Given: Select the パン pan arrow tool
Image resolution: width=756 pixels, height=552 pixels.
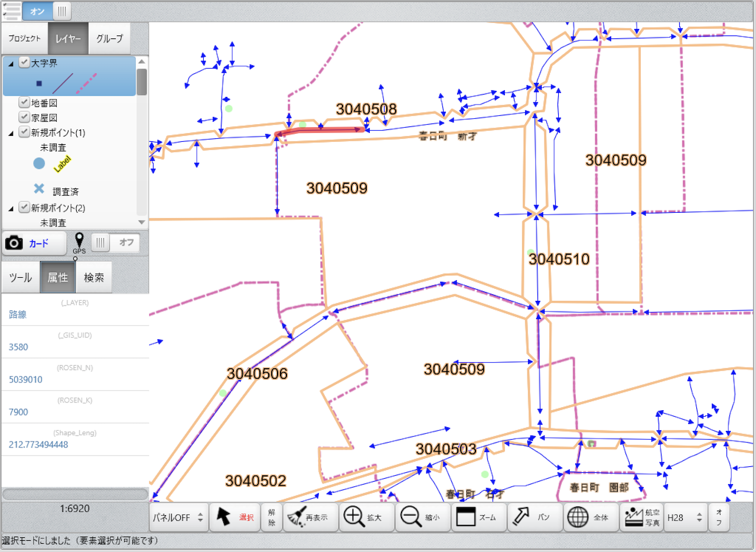Looking at the screenshot, I should (x=532, y=517).
